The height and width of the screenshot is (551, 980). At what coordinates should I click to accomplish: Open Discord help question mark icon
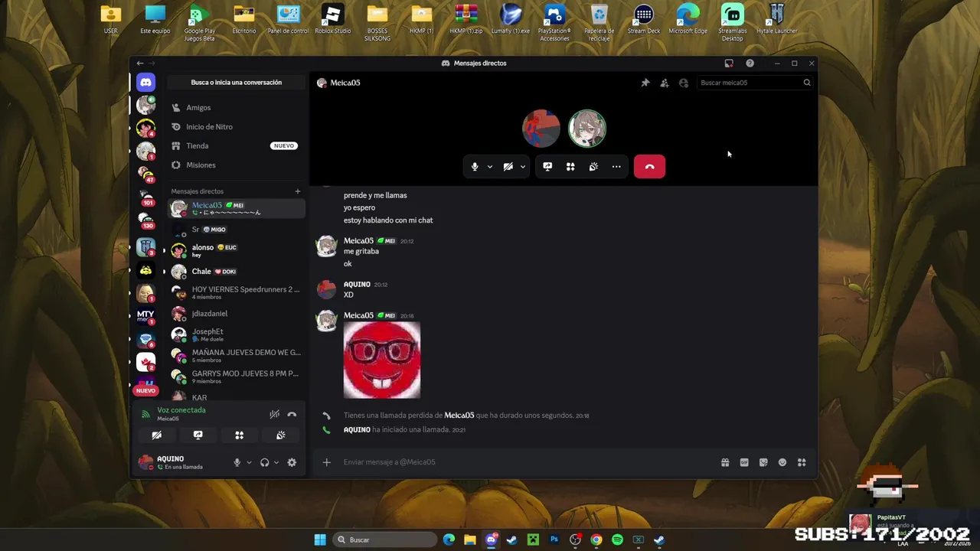(x=750, y=64)
